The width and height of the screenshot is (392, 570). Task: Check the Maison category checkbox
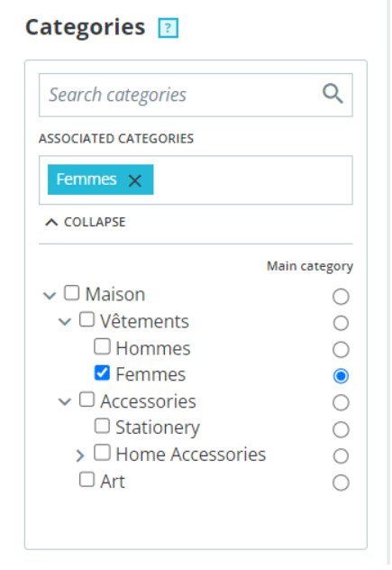click(71, 292)
